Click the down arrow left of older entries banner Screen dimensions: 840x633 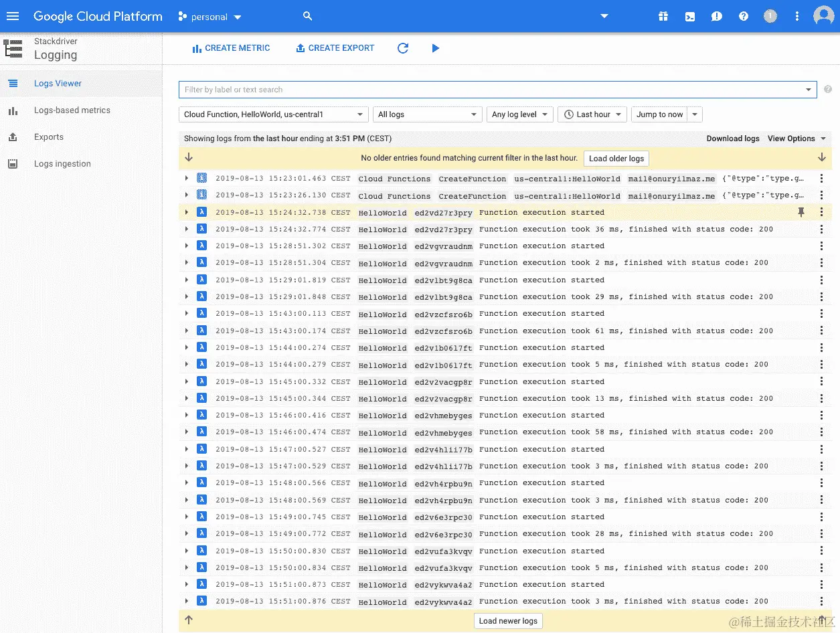click(x=189, y=157)
